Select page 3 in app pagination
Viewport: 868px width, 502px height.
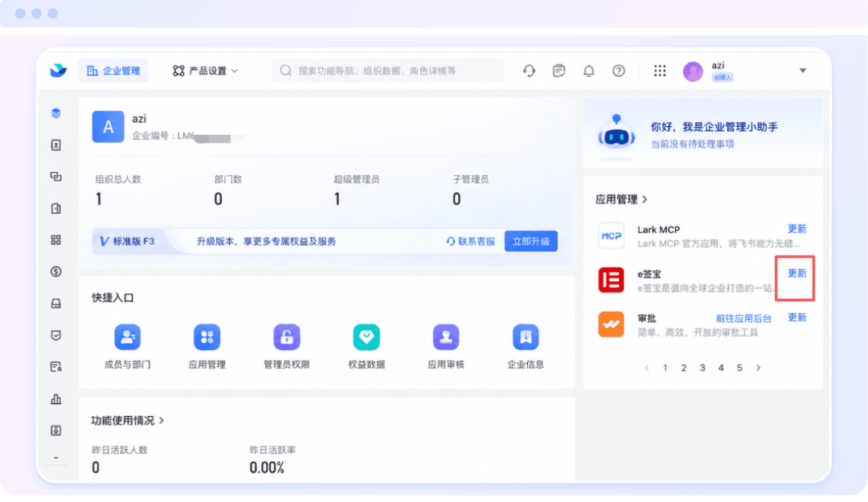[x=702, y=368]
